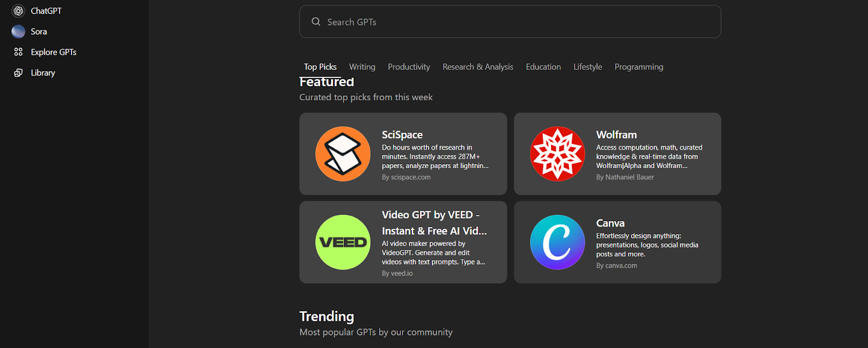Viewport: 868px width, 348px height.
Task: Open the SciSpace GPT title
Action: pyautogui.click(x=402, y=134)
